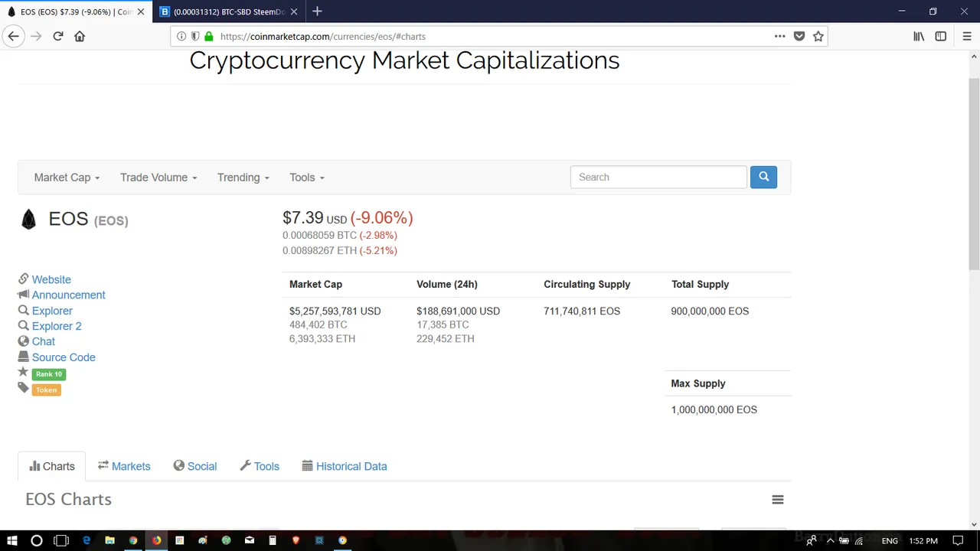Open Mail app from taskbar
The image size is (980, 551).
point(250,540)
